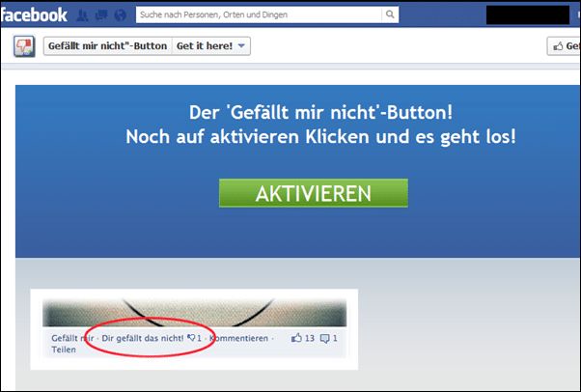Open the 'Get it here!' tab menu
The width and height of the screenshot is (581, 392).
coord(210,46)
